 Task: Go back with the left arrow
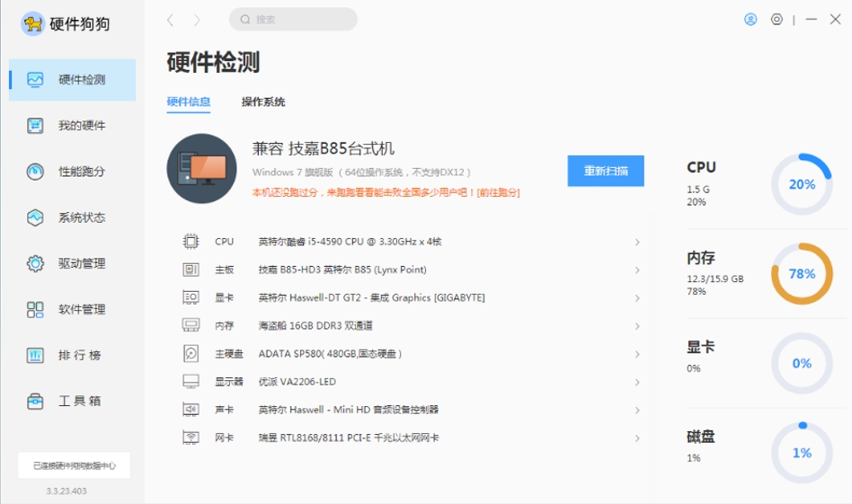[x=170, y=20]
